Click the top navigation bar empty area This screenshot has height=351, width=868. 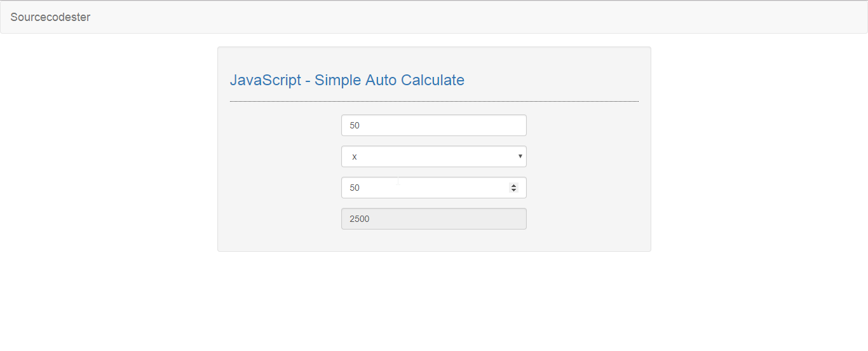pyautogui.click(x=477, y=17)
